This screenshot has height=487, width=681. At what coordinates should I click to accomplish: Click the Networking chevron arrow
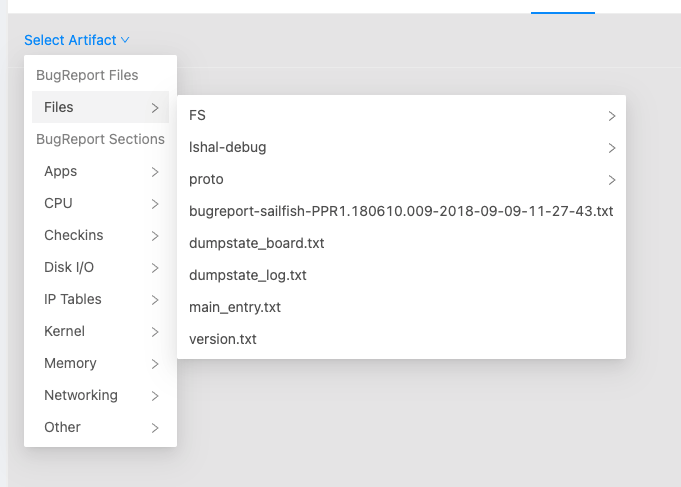[x=155, y=395]
